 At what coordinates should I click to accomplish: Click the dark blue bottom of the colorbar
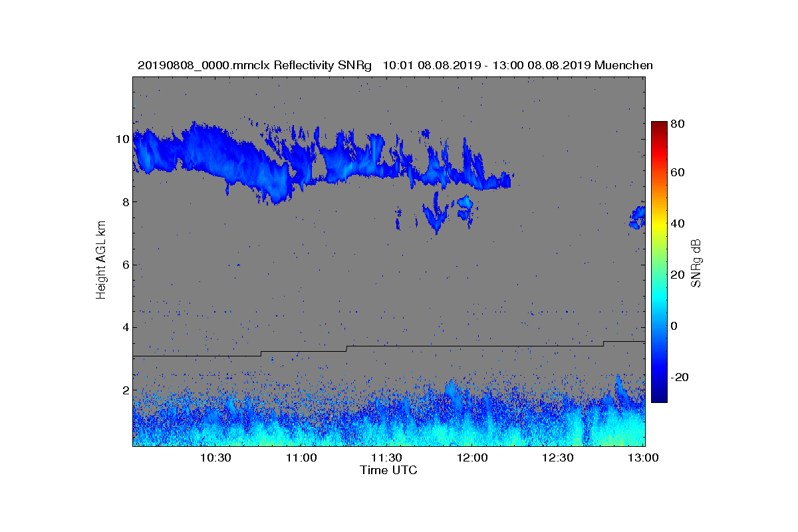pos(659,396)
